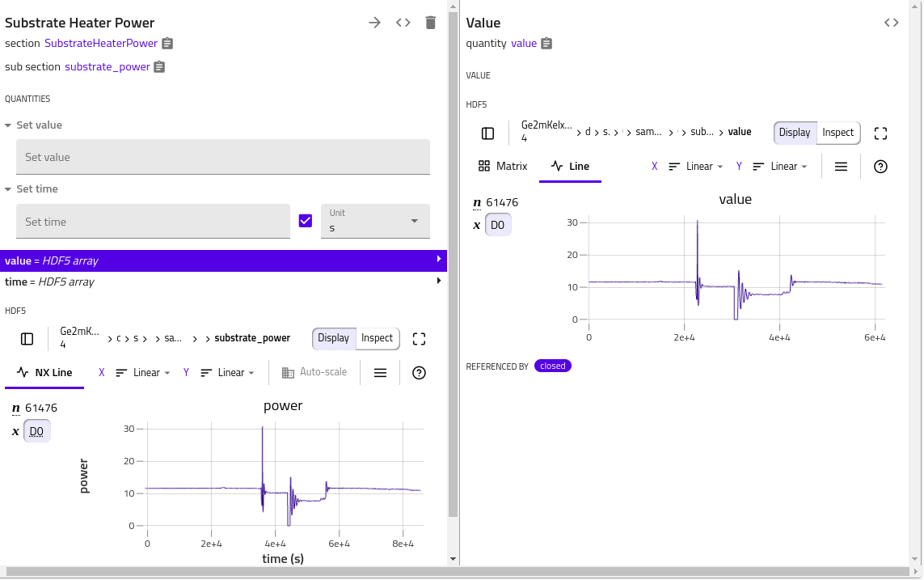Enter fullscreen in the right Value HDF5 viewer
This screenshot has width=924, height=580.
[881, 133]
